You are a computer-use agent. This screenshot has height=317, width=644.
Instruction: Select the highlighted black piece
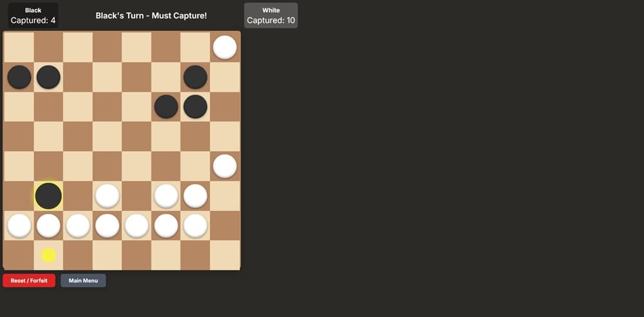[x=48, y=196]
